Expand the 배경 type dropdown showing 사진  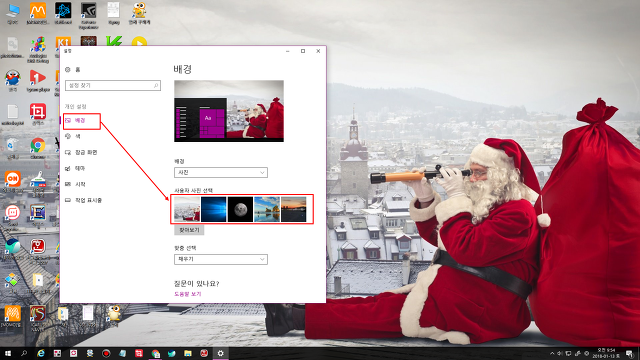click(x=221, y=172)
